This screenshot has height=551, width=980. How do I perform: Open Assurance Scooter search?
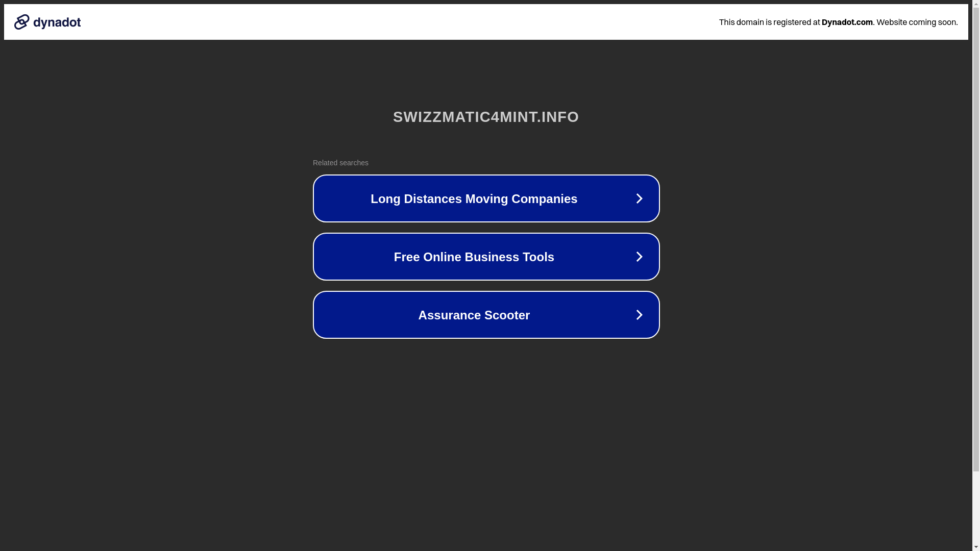coord(486,315)
